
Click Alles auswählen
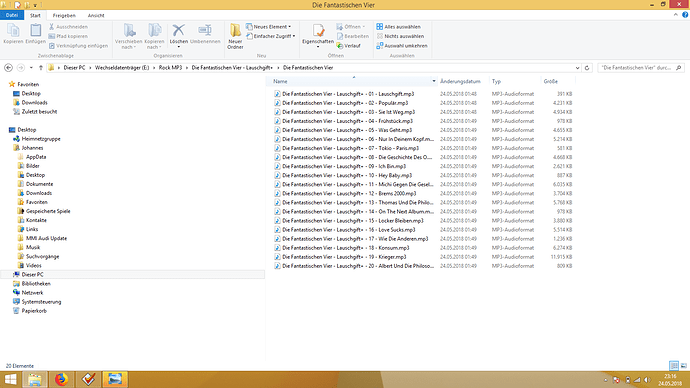[398, 27]
